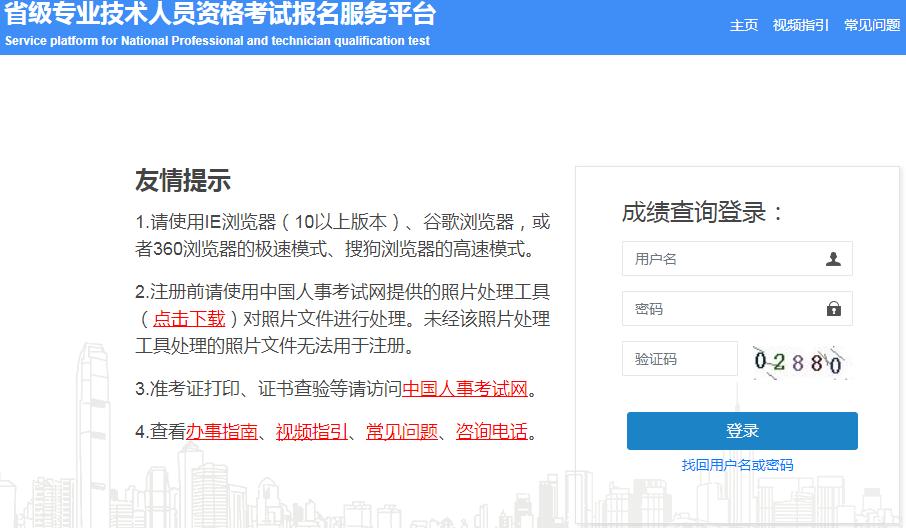The width and height of the screenshot is (906, 528).
Task: Click the lock icon in the password field
Action: 833,308
